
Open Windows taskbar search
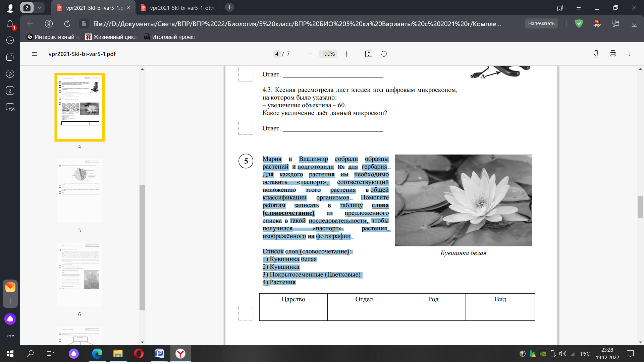(30, 354)
